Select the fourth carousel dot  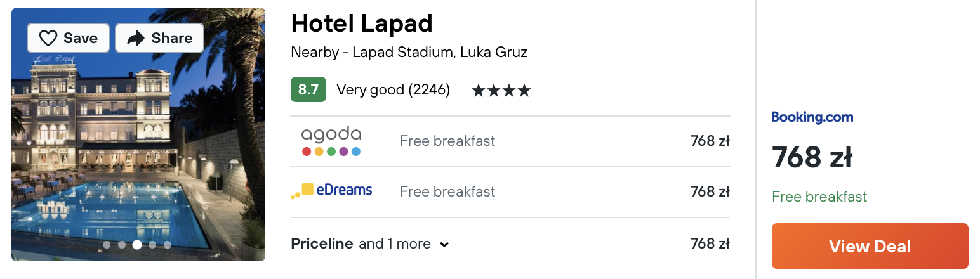[152, 245]
